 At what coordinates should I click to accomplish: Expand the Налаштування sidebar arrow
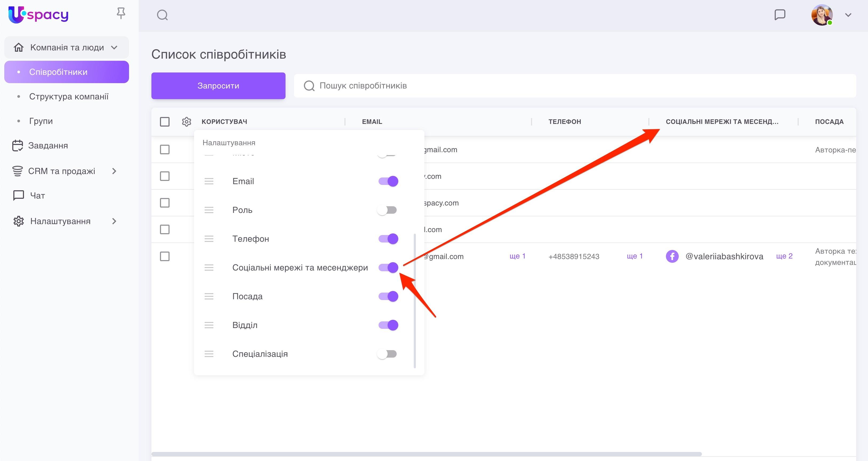[114, 221]
